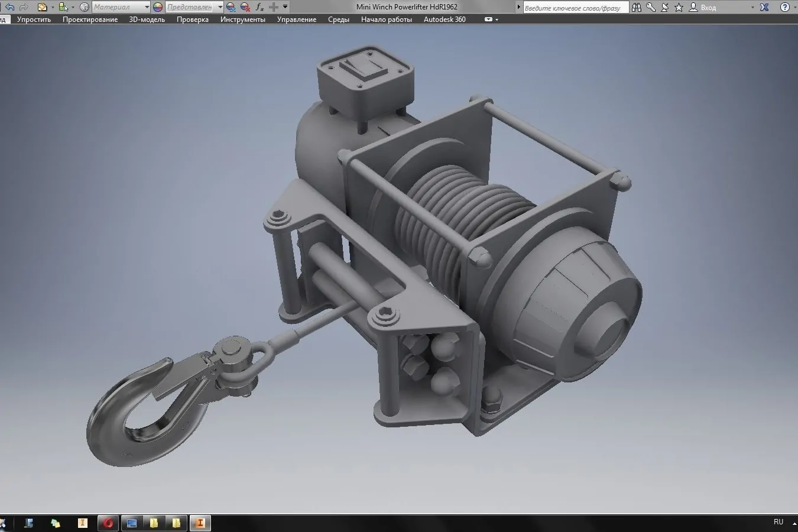Click the keyword search field
This screenshot has width=798, height=532.
pos(575,8)
